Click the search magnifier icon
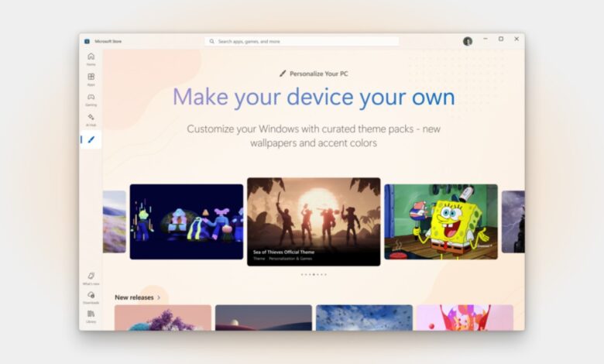Image resolution: width=604 pixels, height=364 pixels. (212, 41)
